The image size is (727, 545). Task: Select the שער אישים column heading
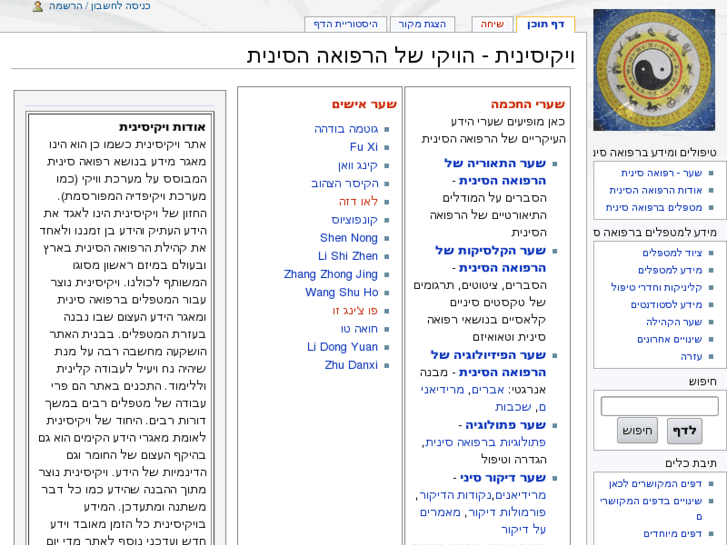[x=364, y=104]
